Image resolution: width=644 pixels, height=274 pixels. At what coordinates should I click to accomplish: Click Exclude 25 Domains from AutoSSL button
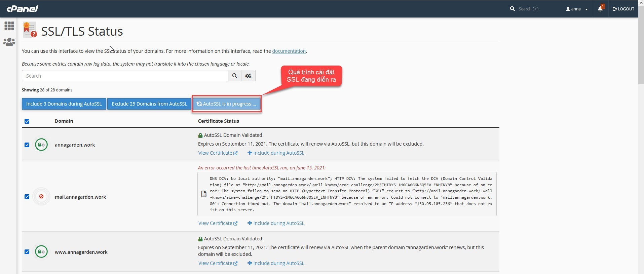click(x=149, y=104)
